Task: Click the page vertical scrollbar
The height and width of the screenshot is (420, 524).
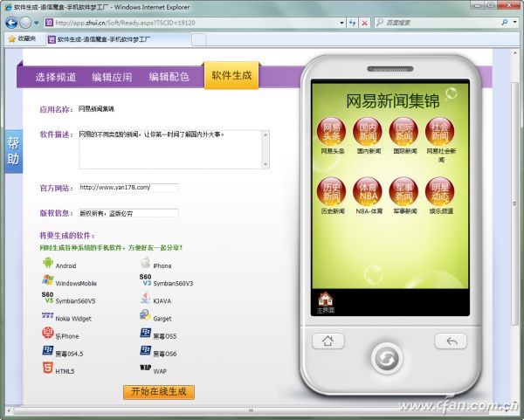Action: (514, 203)
